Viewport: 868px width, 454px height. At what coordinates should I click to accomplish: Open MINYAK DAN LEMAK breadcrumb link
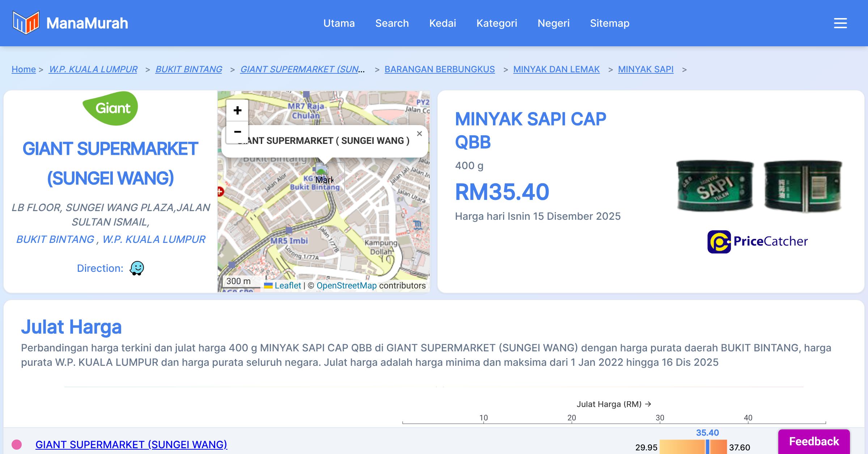[x=556, y=69]
